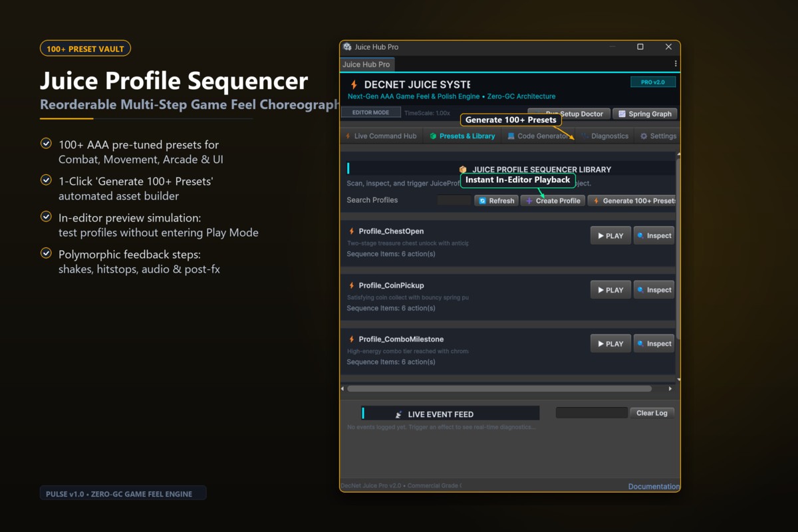Click the satellite icon beside LIVE EVENT FEED

(398, 414)
